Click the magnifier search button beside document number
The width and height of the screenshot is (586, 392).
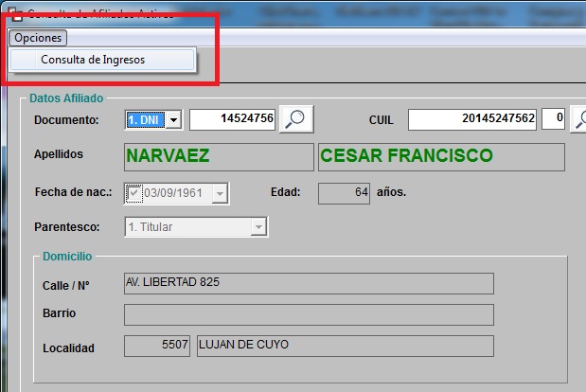296,119
